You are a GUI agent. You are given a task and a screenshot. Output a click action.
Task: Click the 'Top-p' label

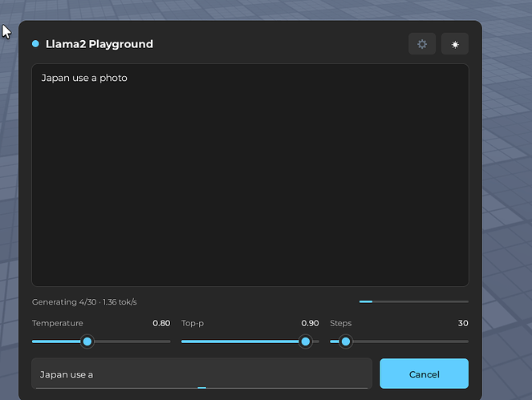pyautogui.click(x=193, y=323)
